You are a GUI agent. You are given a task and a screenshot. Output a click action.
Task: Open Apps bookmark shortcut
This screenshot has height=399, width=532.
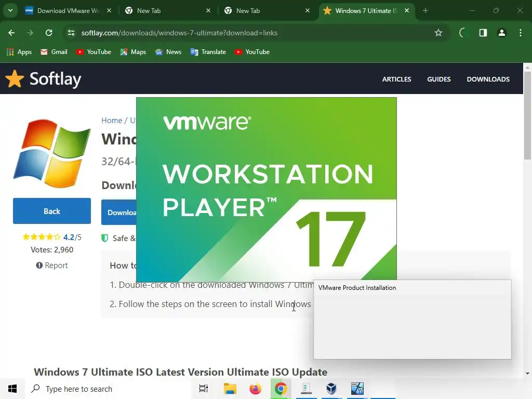(19, 52)
